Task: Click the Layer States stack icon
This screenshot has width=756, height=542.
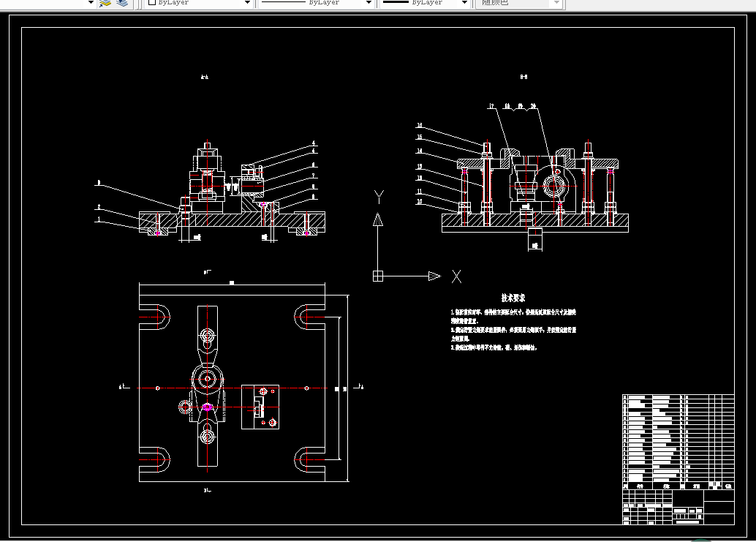Action: point(122,3)
